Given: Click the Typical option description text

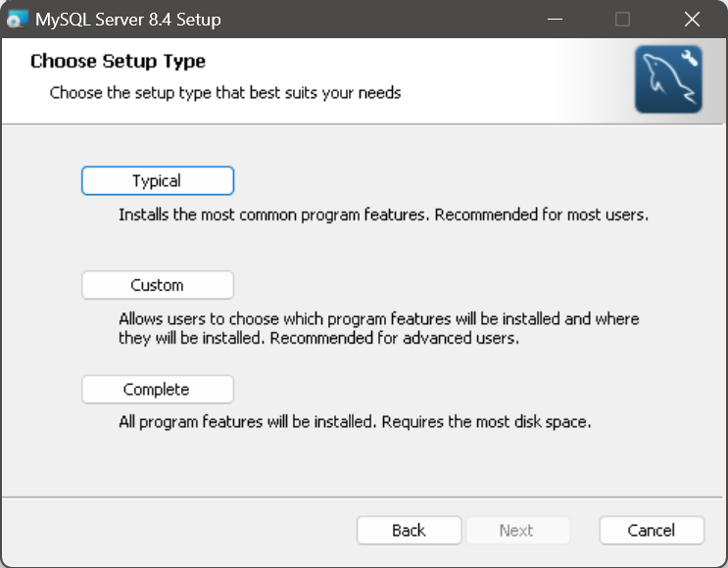Looking at the screenshot, I should click(x=383, y=213).
